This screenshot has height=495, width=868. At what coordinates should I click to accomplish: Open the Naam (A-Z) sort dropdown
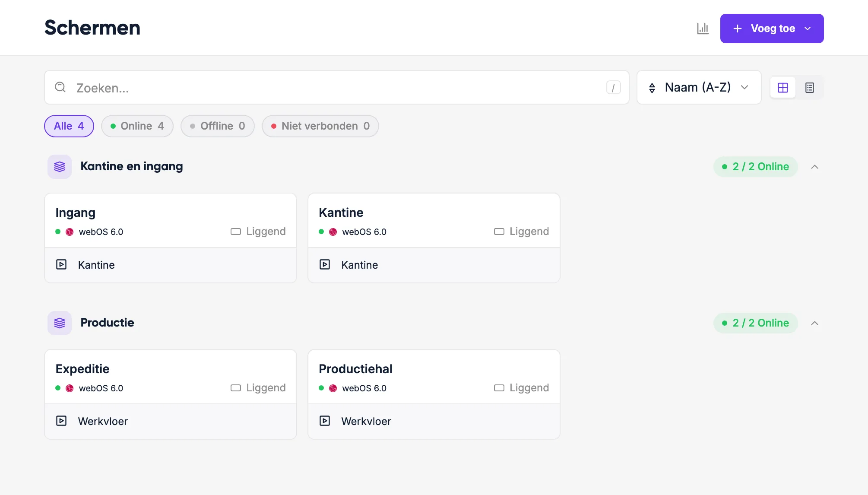tap(699, 87)
